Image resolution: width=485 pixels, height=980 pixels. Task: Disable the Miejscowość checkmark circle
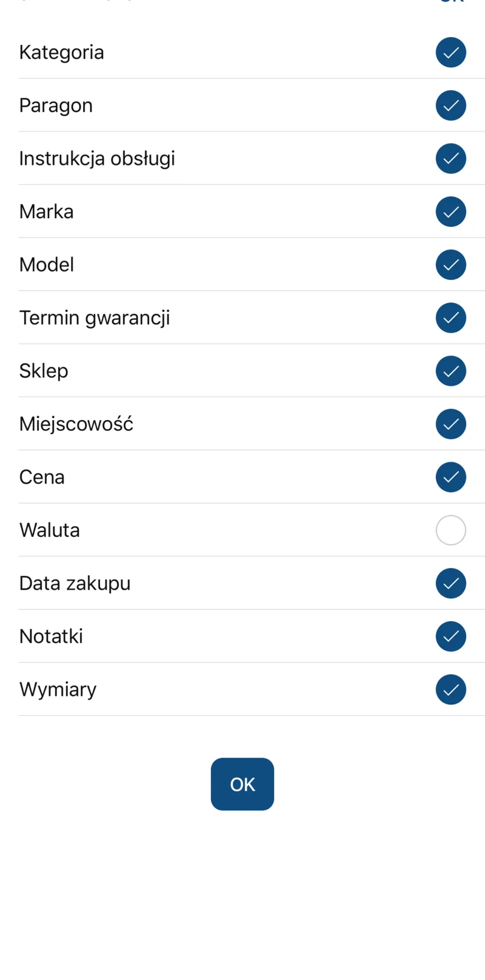(x=450, y=424)
